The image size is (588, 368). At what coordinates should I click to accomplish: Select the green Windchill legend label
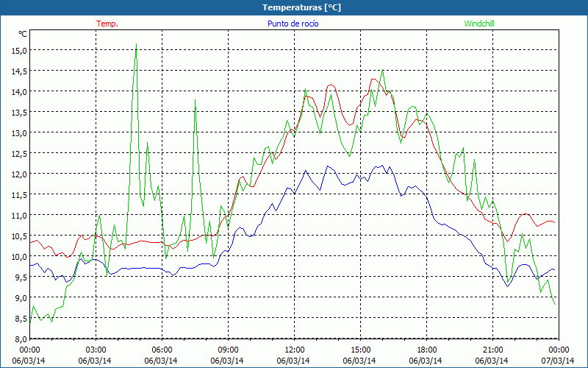coord(479,24)
